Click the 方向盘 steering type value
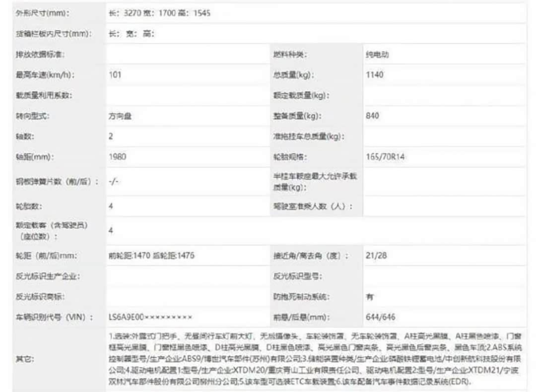Screen dimensions: 536x392 point(121,116)
